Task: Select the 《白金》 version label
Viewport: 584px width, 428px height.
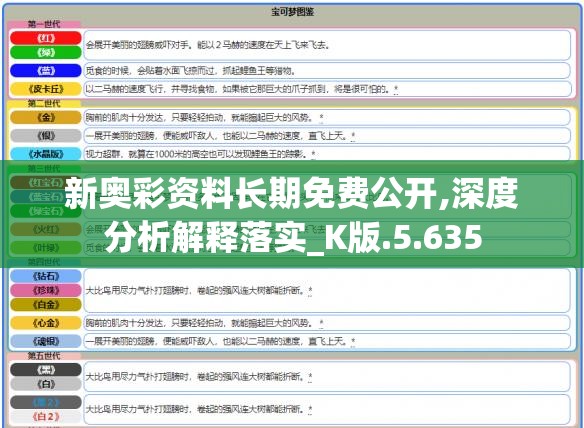Action: pos(46,305)
